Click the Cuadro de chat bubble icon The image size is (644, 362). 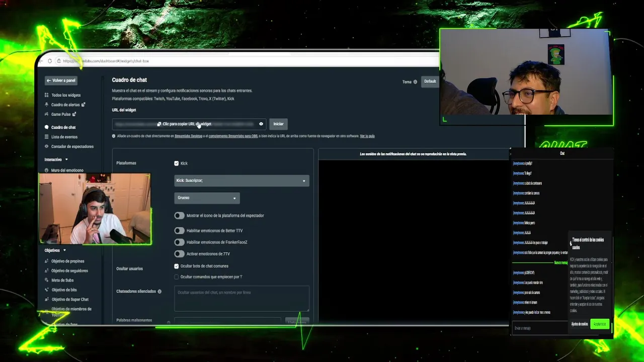(47, 127)
